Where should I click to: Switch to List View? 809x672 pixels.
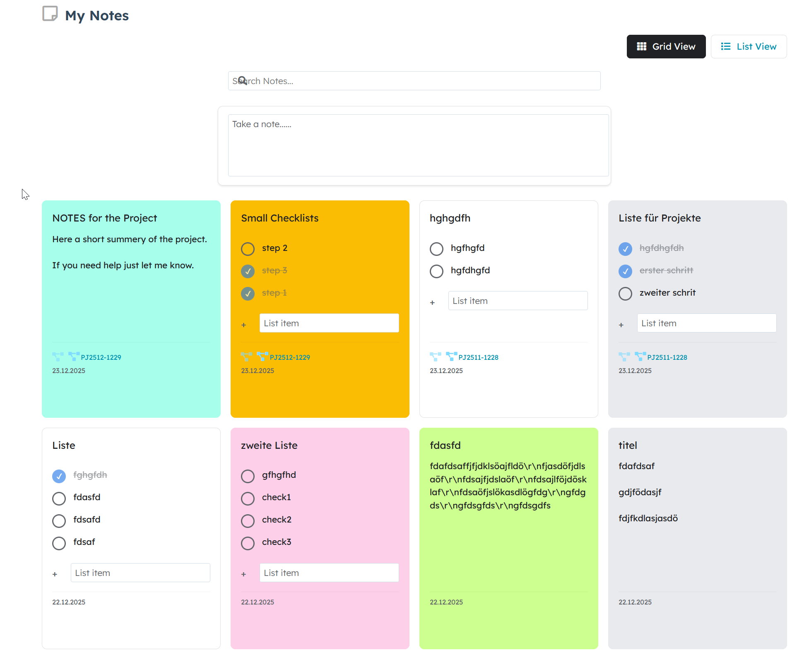coord(749,46)
